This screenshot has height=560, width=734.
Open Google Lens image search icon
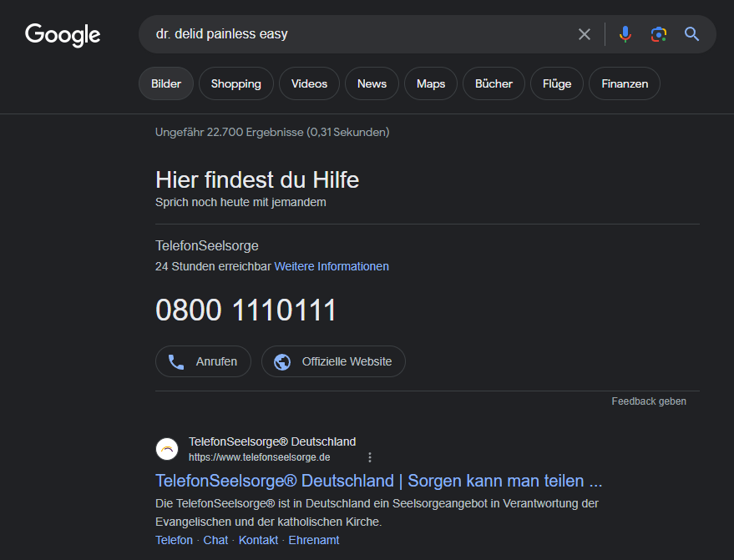pos(659,34)
